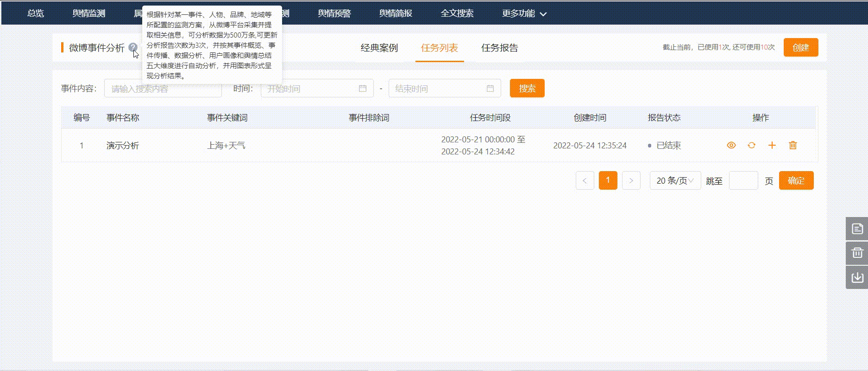This screenshot has width=868, height=371.
Task: View the 演示分析 report via eye icon
Action: pos(731,145)
